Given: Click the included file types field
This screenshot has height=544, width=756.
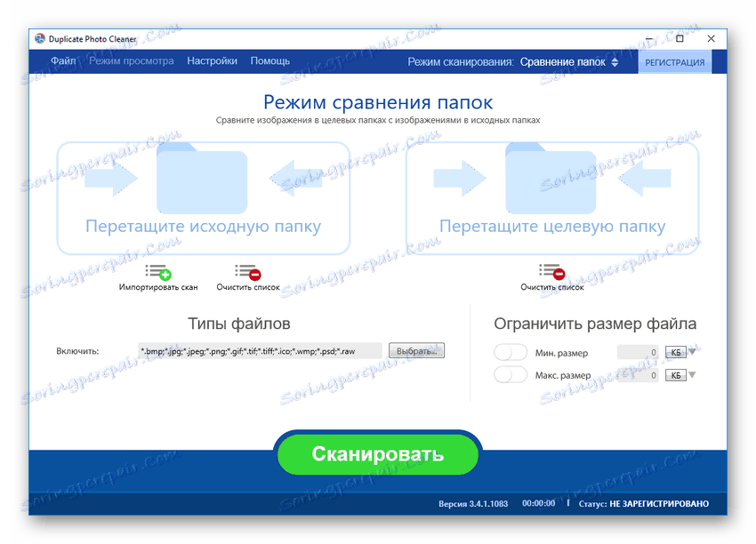Looking at the screenshot, I should click(x=260, y=351).
